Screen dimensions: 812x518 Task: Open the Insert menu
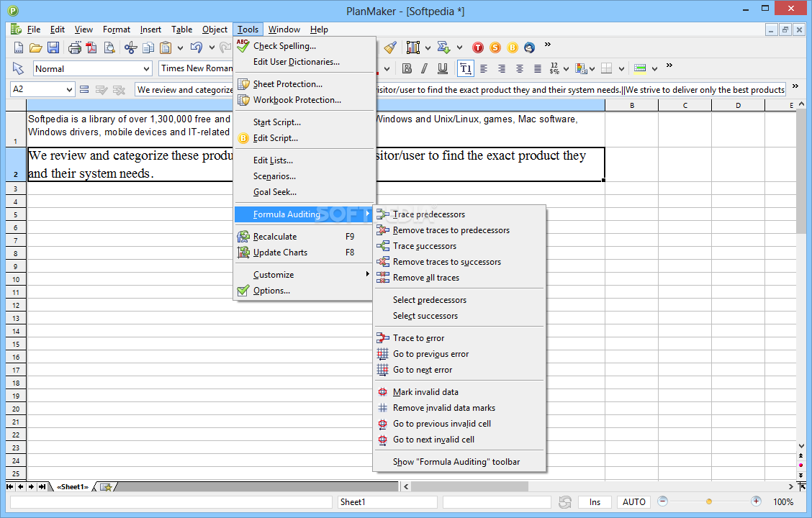[150, 29]
